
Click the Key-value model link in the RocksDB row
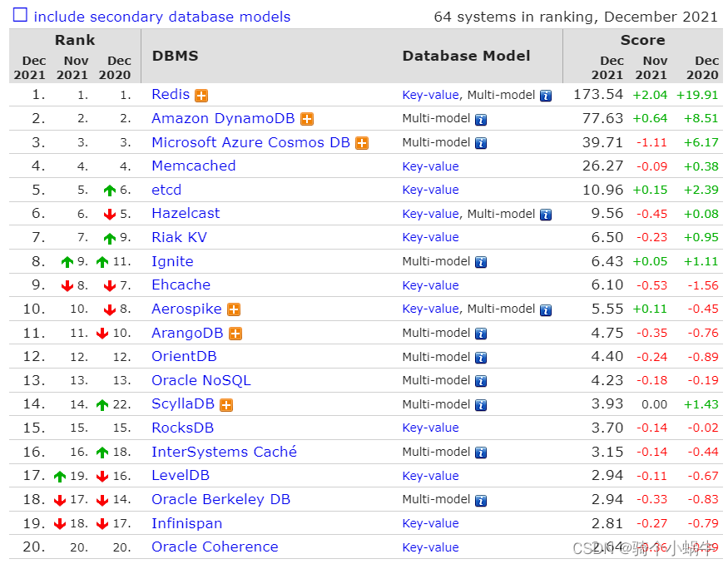[430, 428]
